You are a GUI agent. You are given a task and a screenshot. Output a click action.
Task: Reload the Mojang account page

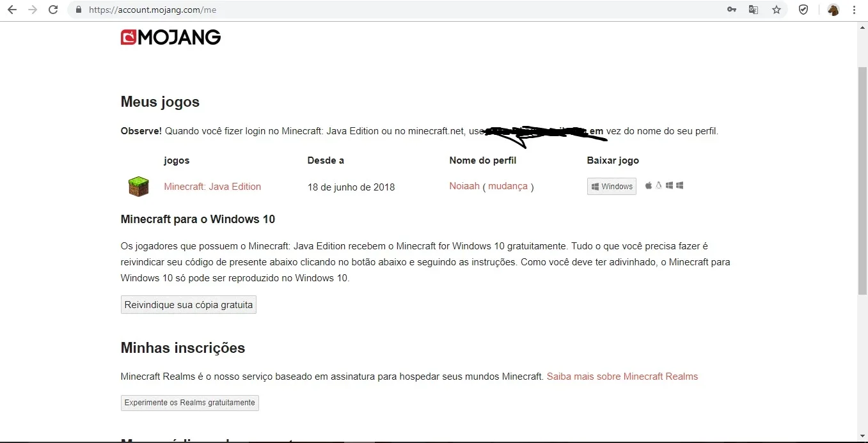coord(53,10)
